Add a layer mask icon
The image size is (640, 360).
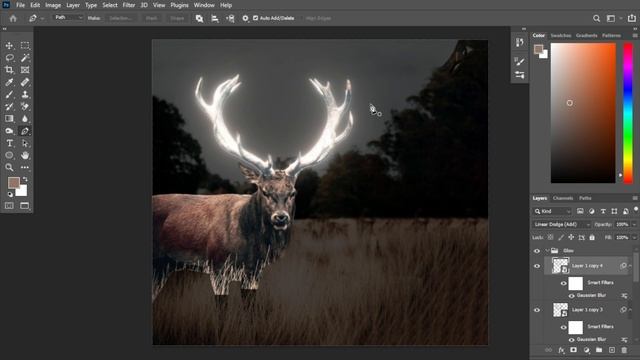(573, 350)
